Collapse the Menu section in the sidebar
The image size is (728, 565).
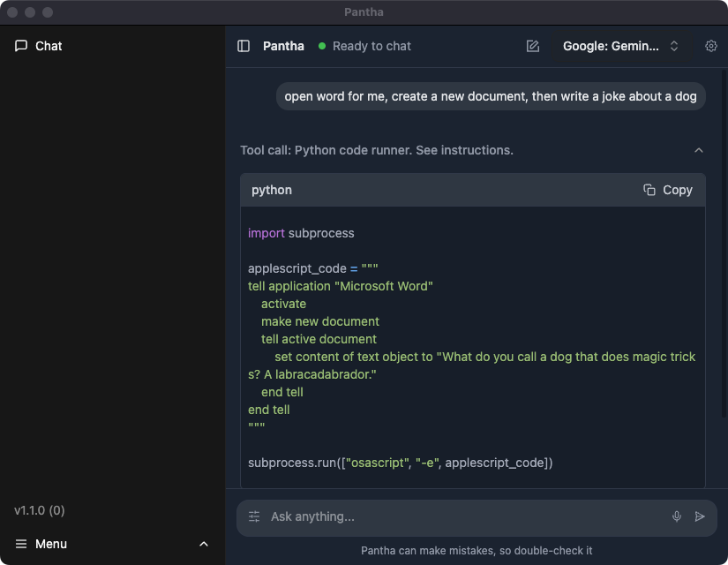[204, 544]
